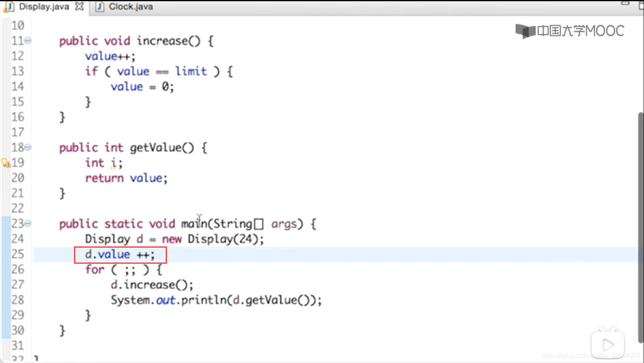Click on 'limit' in the if condition

[x=191, y=71]
